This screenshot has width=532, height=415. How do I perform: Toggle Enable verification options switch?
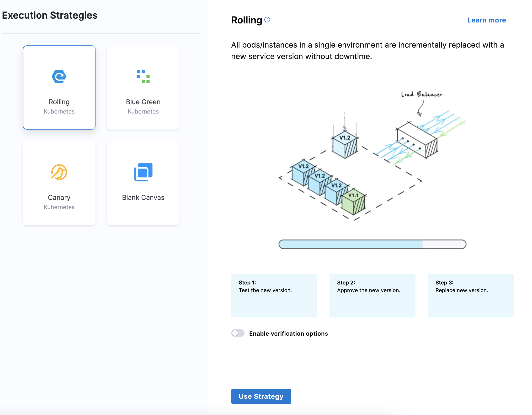click(238, 333)
